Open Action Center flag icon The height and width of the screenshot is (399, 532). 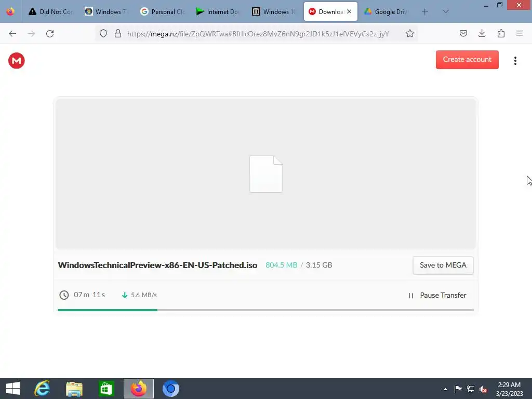(458, 389)
